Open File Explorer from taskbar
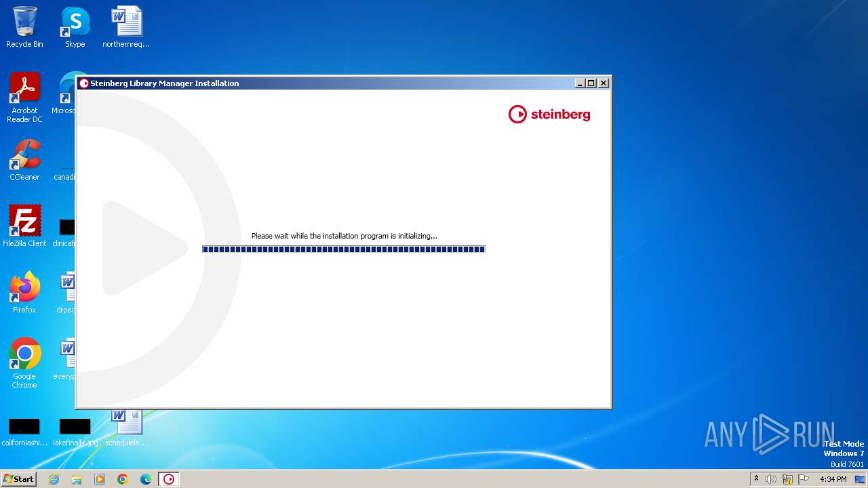 [x=77, y=479]
